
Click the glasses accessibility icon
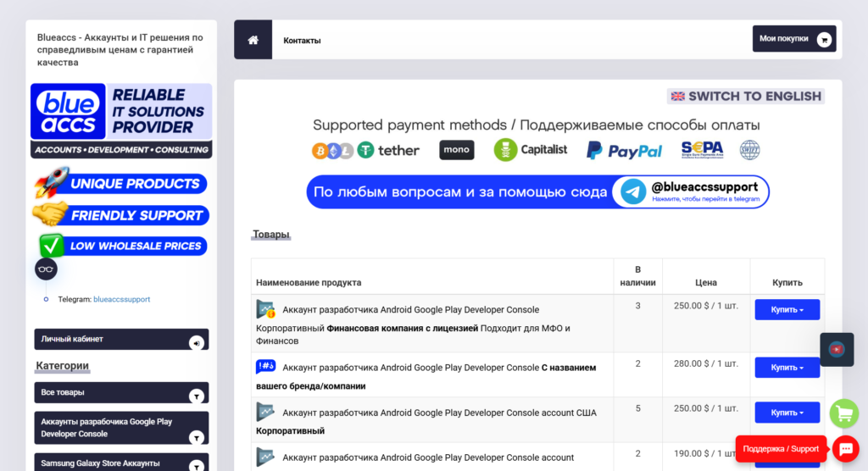click(46, 269)
